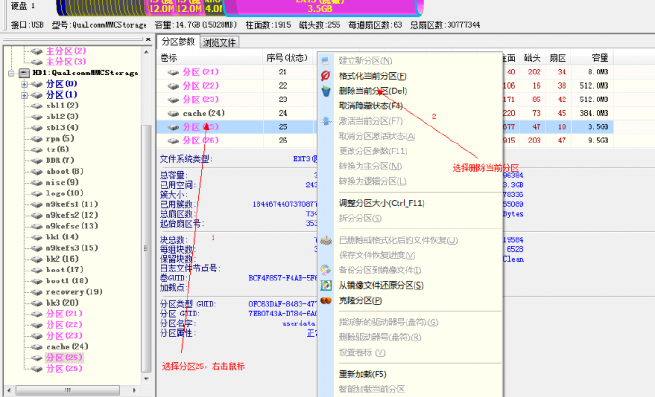
Task: Click the magenta 3.5GB partition bar
Action: click(321, 7)
